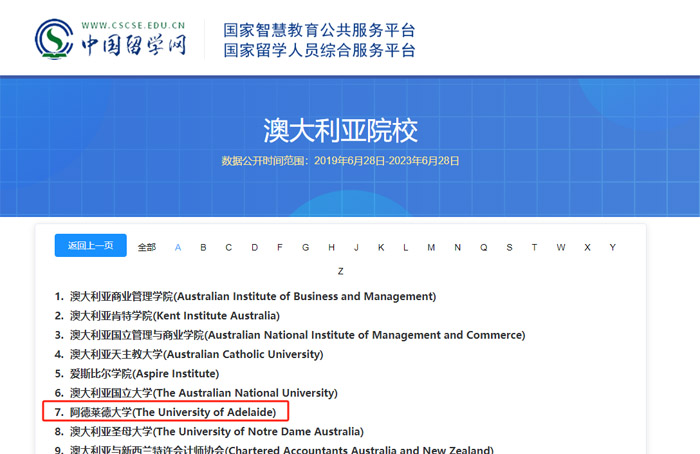Select letter G filter

[305, 247]
